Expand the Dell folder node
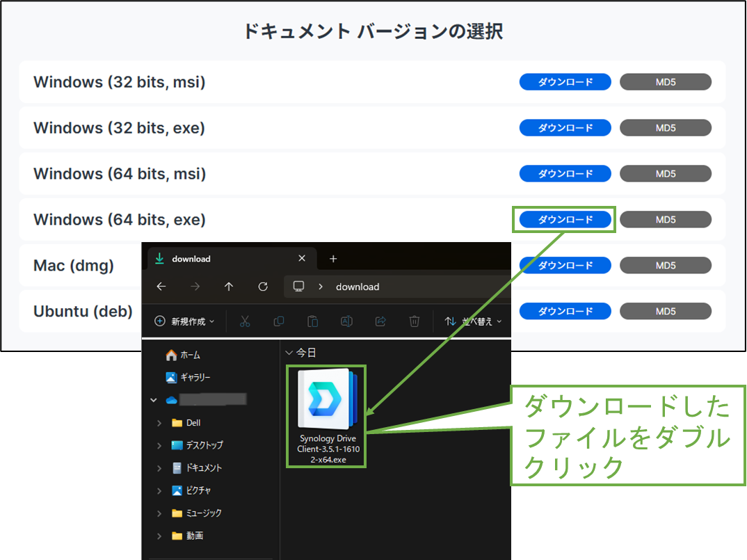 (x=159, y=423)
